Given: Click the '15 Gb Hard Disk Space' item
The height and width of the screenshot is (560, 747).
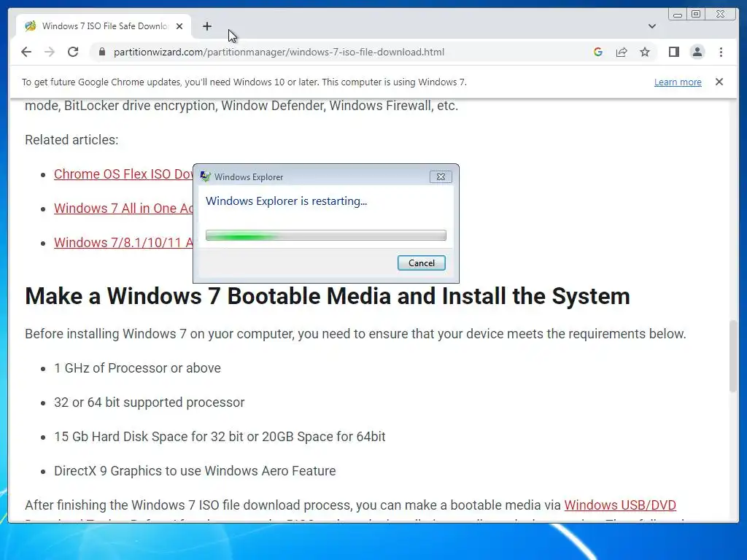Looking at the screenshot, I should tap(220, 437).
